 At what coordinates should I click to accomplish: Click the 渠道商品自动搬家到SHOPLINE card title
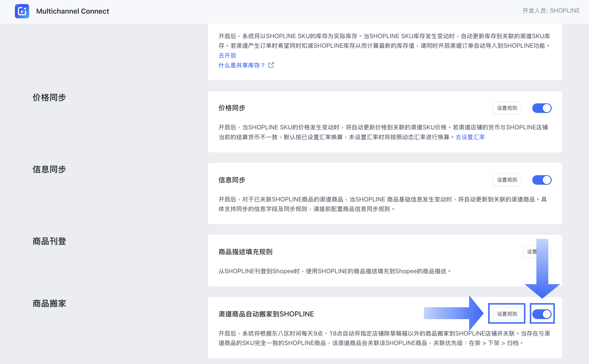click(266, 314)
